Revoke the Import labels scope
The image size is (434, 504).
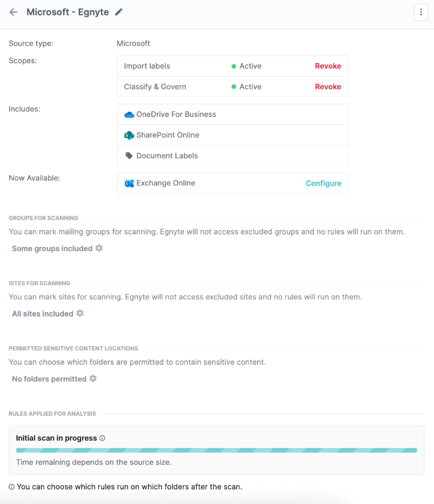tap(328, 66)
